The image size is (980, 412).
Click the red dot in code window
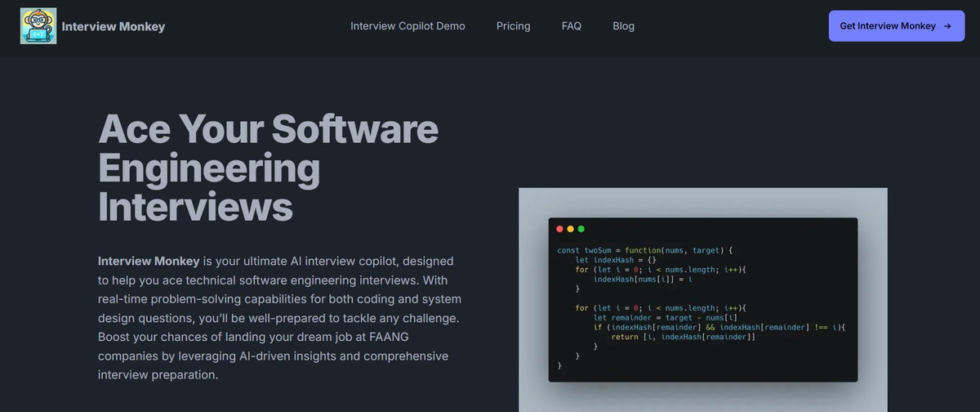pyautogui.click(x=560, y=229)
